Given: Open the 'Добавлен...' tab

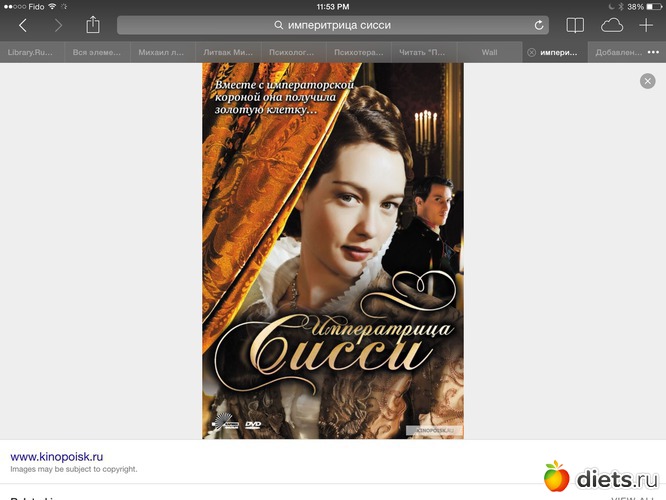Looking at the screenshot, I should tap(618, 52).
